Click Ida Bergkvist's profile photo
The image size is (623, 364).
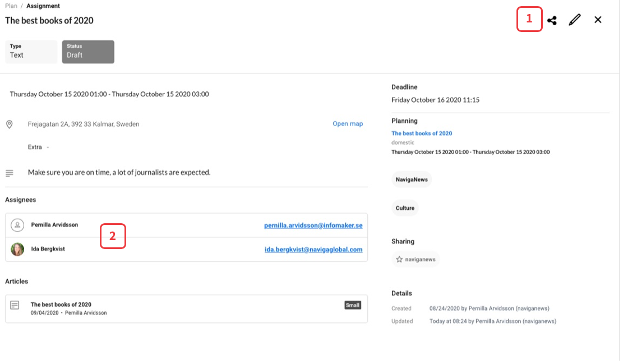click(17, 249)
